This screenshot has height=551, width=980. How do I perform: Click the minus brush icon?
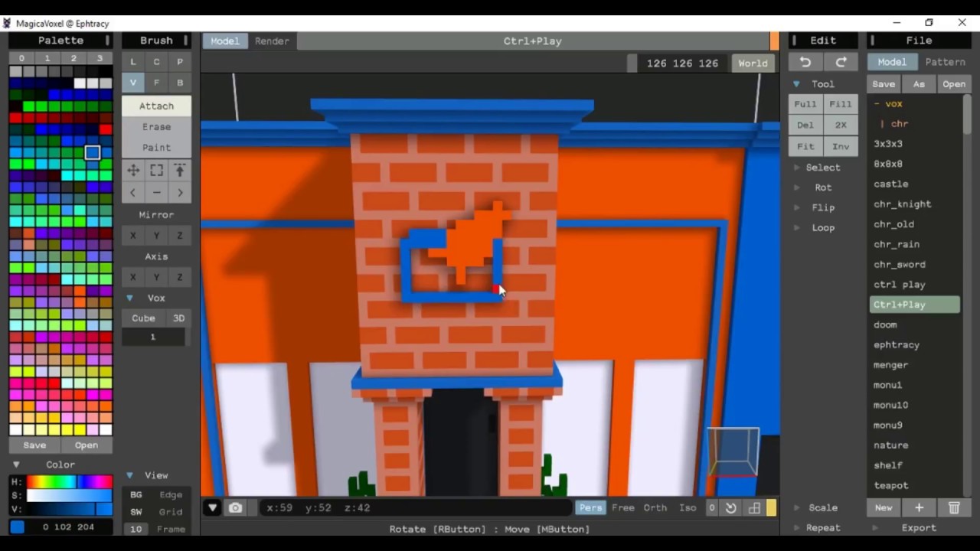[156, 193]
